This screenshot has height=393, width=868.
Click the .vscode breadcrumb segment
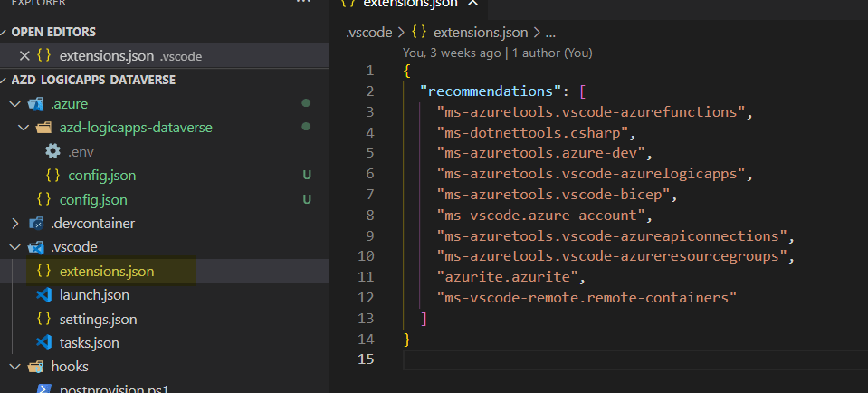369,33
